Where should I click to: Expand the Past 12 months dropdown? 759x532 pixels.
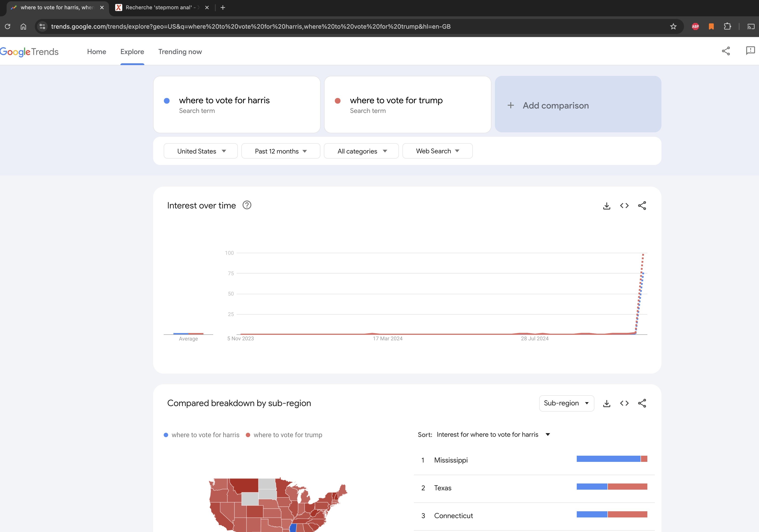pos(281,151)
